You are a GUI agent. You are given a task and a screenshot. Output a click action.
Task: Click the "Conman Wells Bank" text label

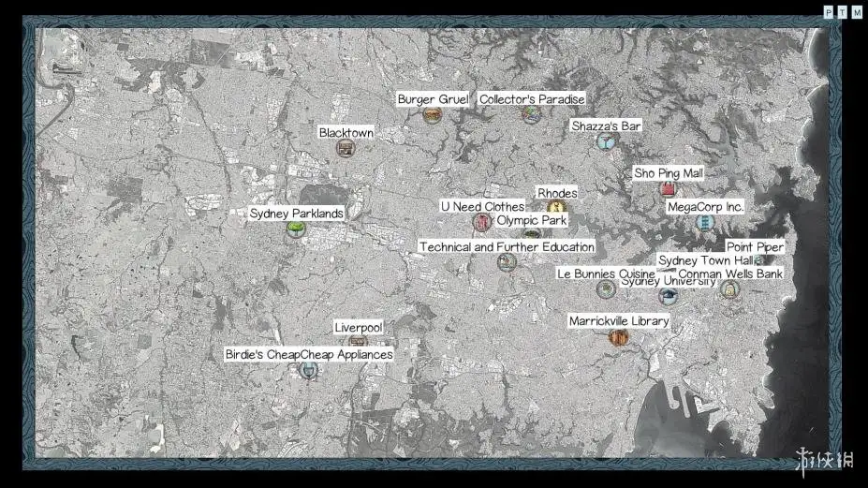click(x=730, y=274)
